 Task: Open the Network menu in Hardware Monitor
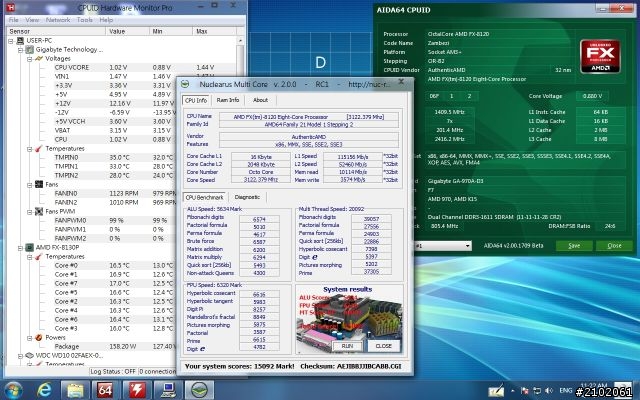click(58, 20)
